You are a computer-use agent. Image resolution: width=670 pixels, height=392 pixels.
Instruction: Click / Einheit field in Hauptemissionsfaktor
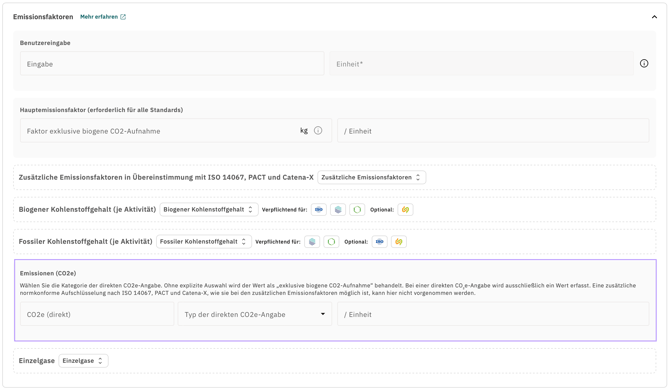tap(493, 131)
